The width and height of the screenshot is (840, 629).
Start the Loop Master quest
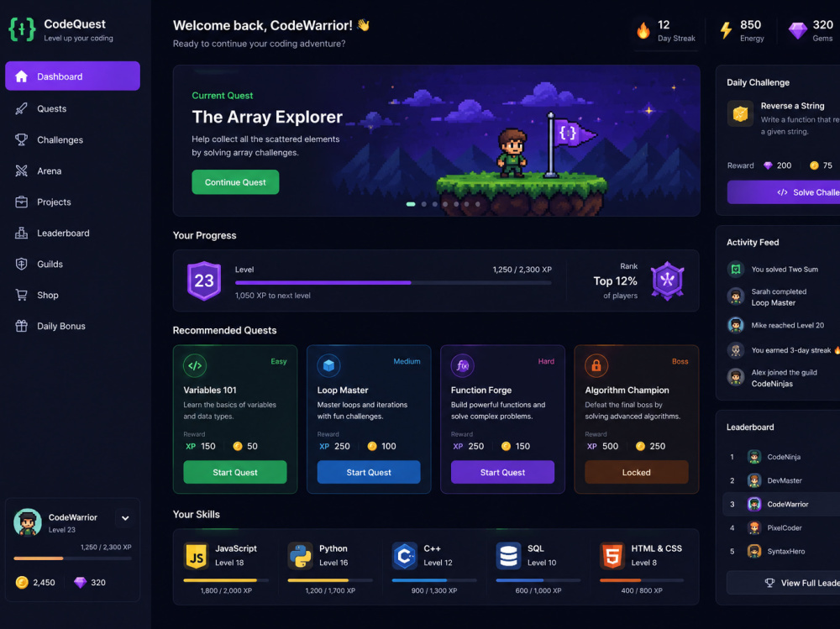(x=369, y=472)
